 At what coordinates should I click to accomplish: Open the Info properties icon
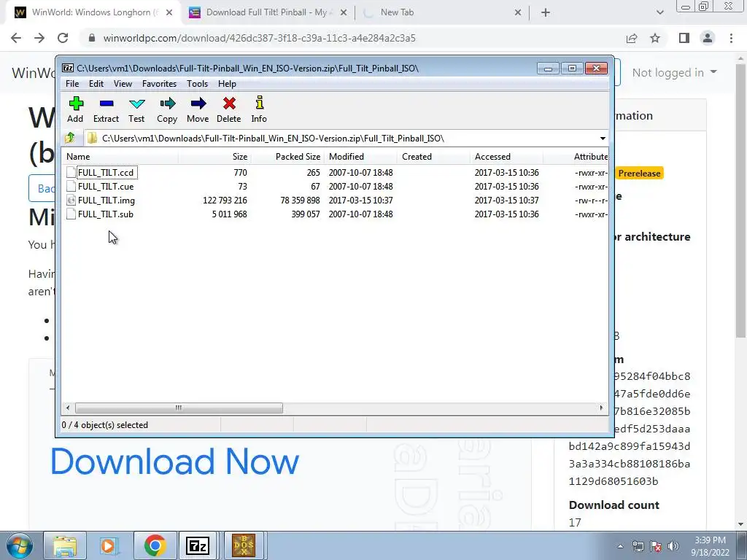tap(259, 109)
